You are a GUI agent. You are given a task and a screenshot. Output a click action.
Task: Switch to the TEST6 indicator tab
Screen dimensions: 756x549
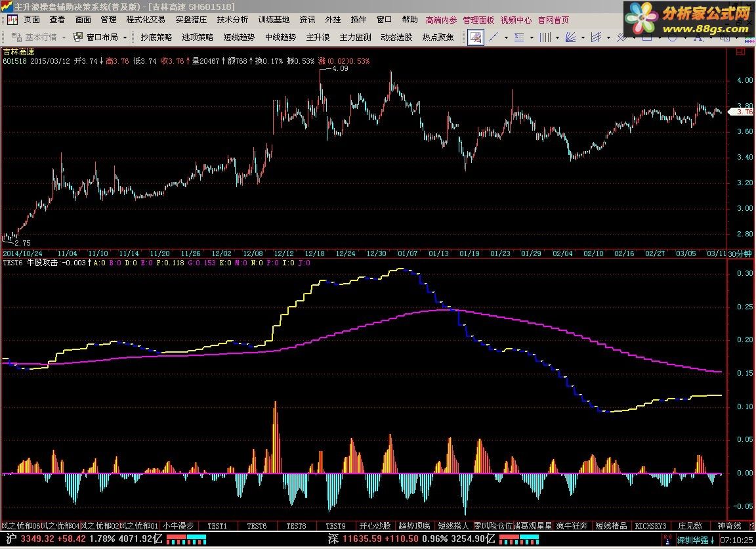[257, 526]
